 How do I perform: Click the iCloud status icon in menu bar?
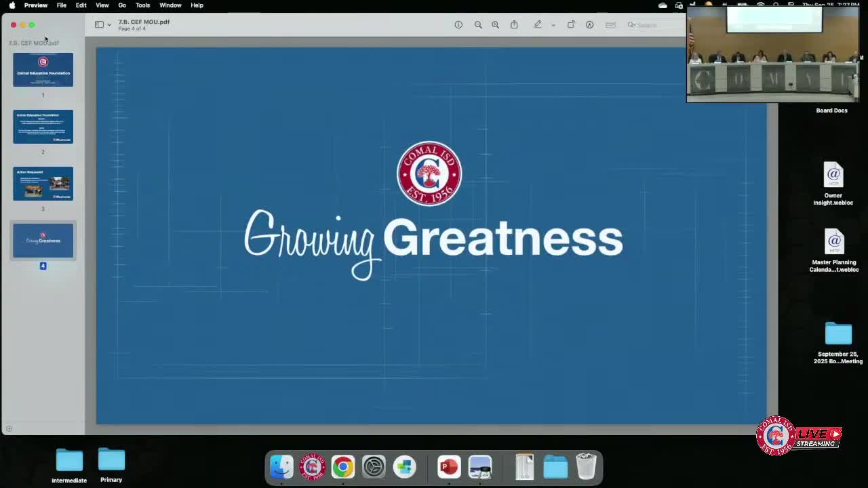point(663,5)
